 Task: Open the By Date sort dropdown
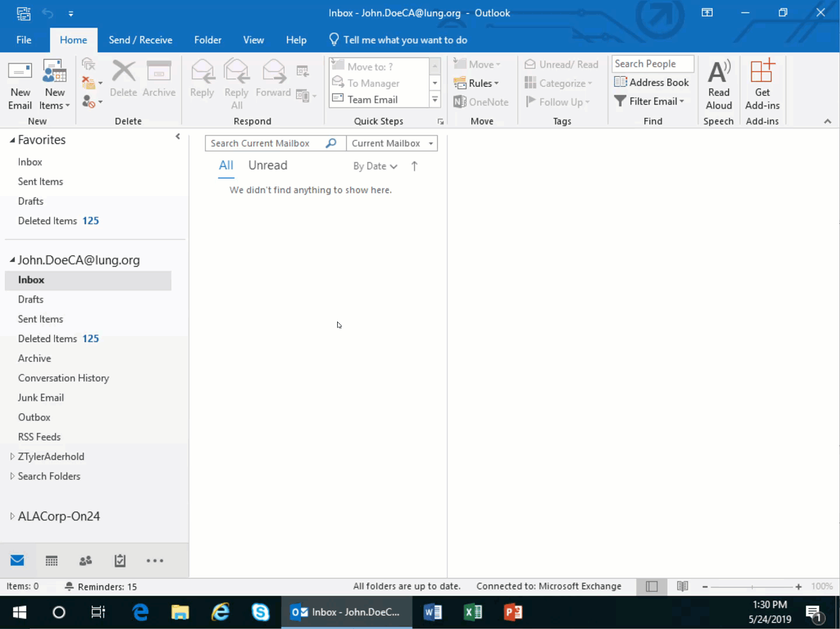[375, 166]
